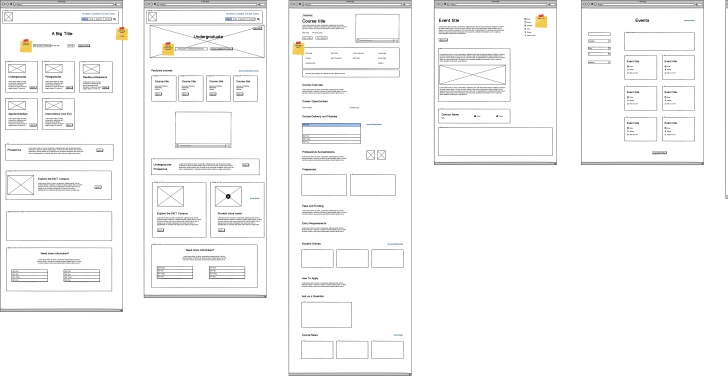Click the Postgraduate card image placeholder
The height and width of the screenshot is (376, 728).
(x=54, y=69)
